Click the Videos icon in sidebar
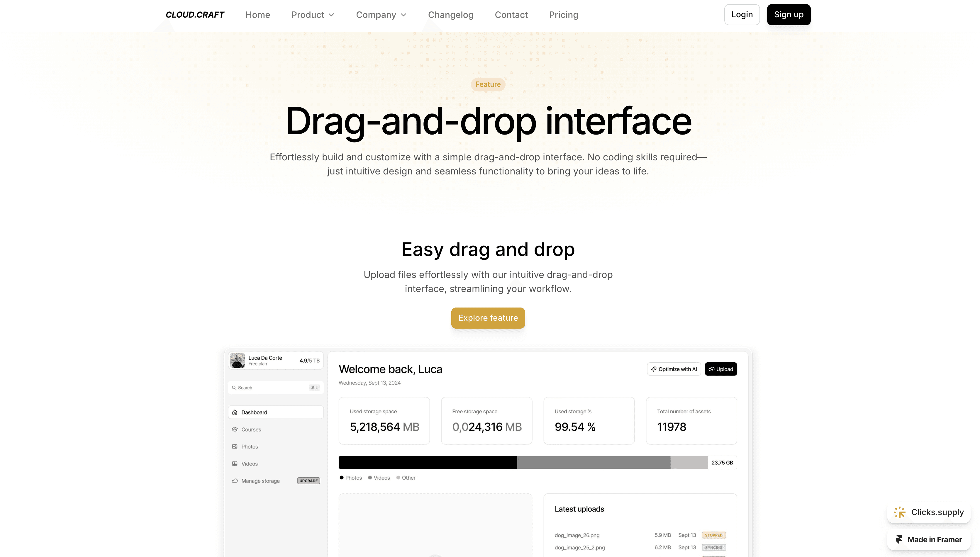Screen dimensions: 980x557 (x=235, y=464)
